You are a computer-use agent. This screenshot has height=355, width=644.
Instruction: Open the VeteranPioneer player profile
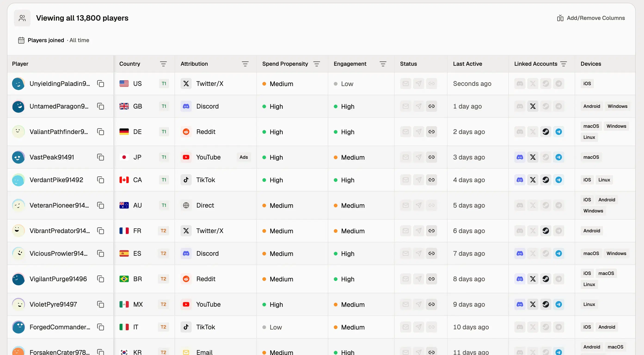pyautogui.click(x=59, y=205)
